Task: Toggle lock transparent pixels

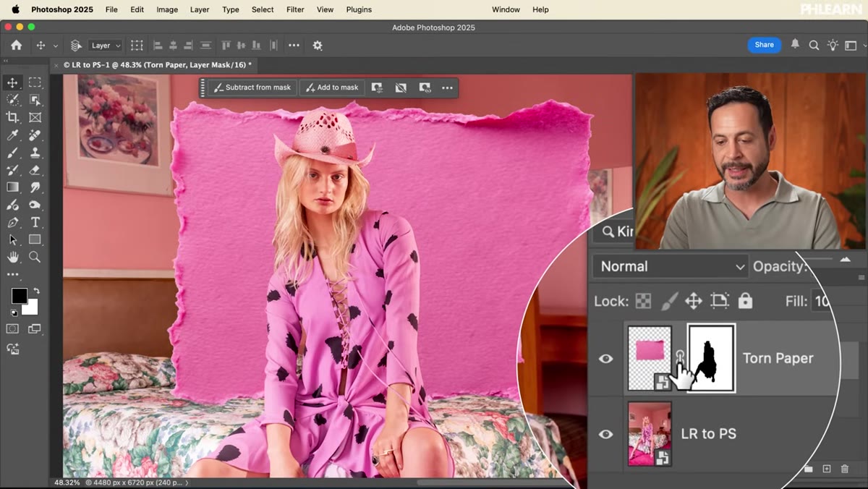Action: tap(643, 301)
